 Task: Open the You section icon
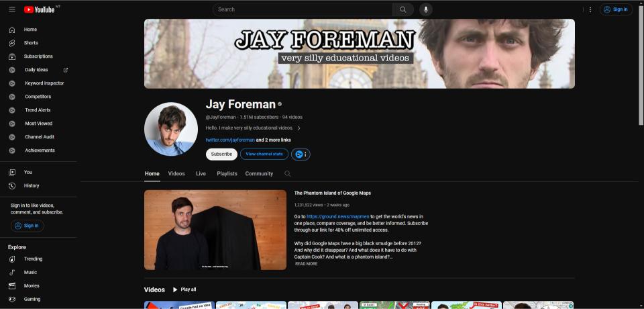[12, 173]
